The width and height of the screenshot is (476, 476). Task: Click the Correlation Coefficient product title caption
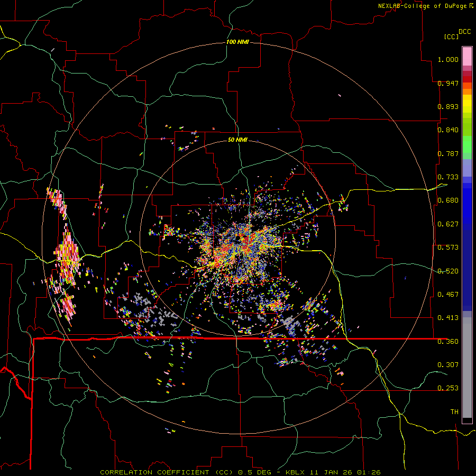pyautogui.click(x=240, y=472)
